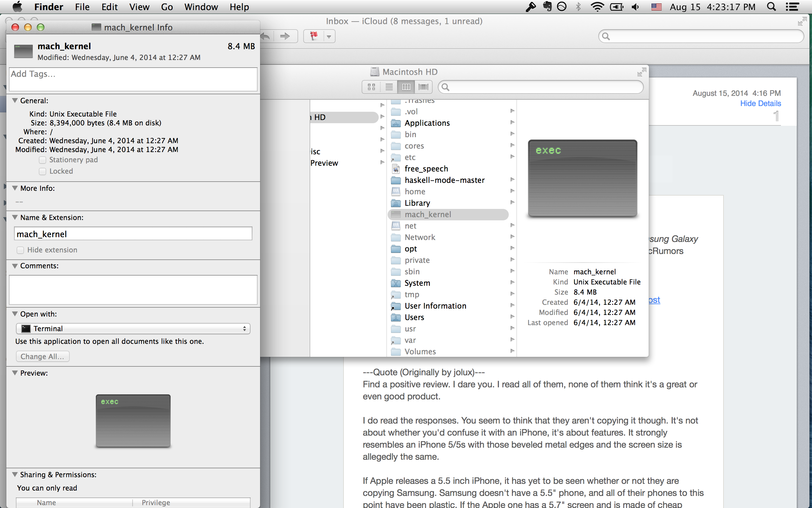Click the Mail window search field
This screenshot has width=812, height=508.
[x=701, y=36]
